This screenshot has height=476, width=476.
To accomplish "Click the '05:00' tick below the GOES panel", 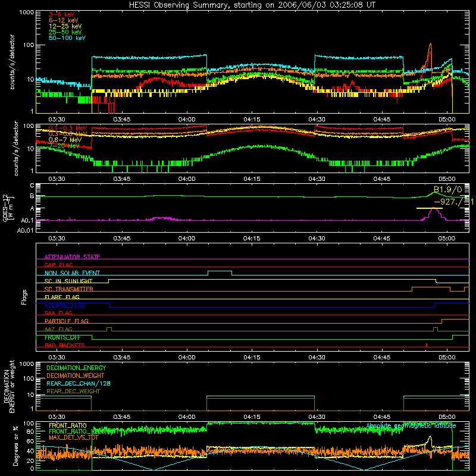I will [447, 239].
